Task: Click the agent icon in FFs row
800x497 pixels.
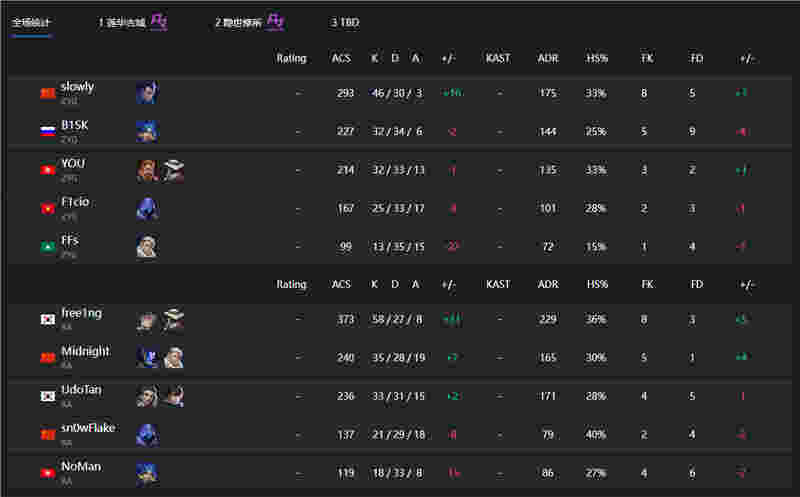Action: click(146, 246)
